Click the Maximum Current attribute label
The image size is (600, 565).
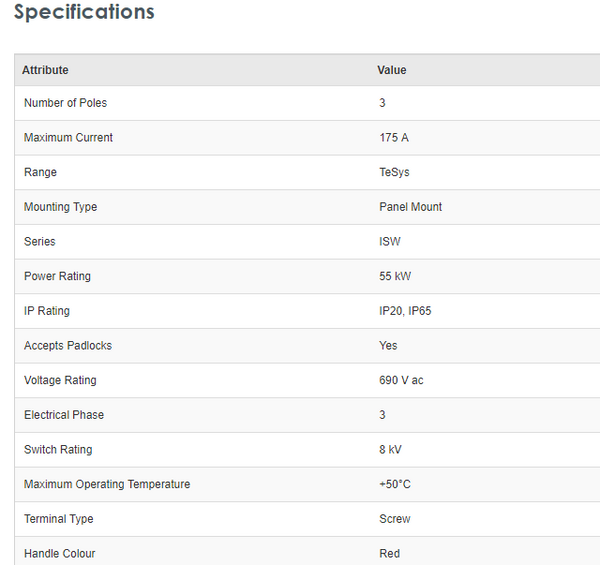[x=68, y=138]
